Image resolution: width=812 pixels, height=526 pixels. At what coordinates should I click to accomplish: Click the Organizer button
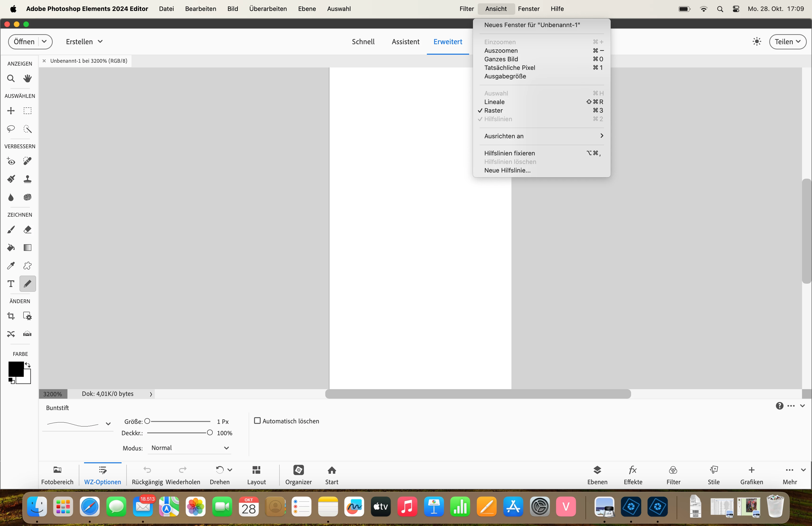pyautogui.click(x=298, y=474)
